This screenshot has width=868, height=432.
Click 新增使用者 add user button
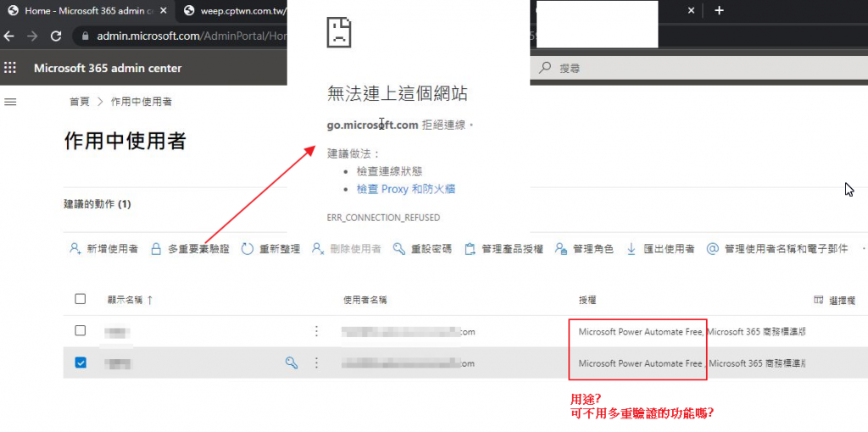point(103,249)
